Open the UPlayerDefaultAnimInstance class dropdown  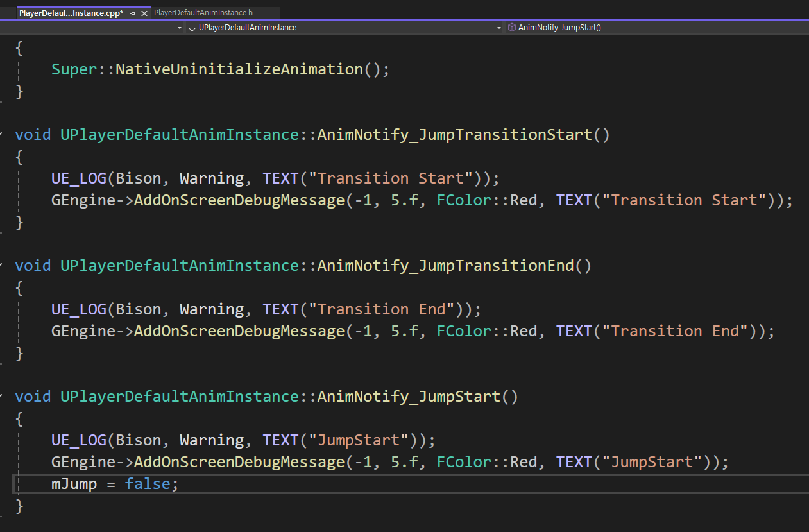345,28
